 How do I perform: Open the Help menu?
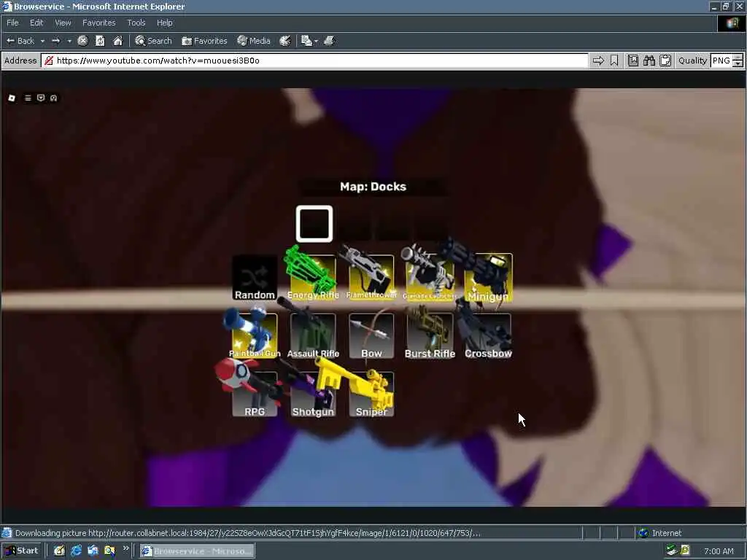(x=164, y=23)
